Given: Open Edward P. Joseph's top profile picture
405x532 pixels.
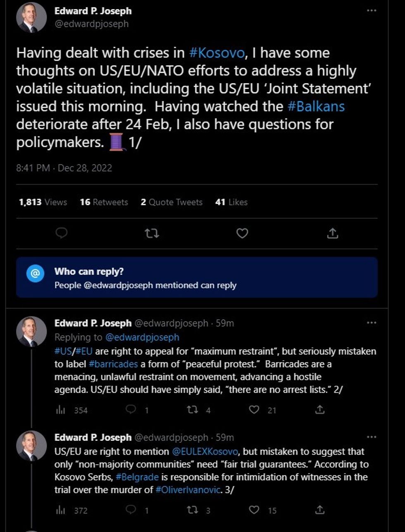Looking at the screenshot, I should point(31,18).
